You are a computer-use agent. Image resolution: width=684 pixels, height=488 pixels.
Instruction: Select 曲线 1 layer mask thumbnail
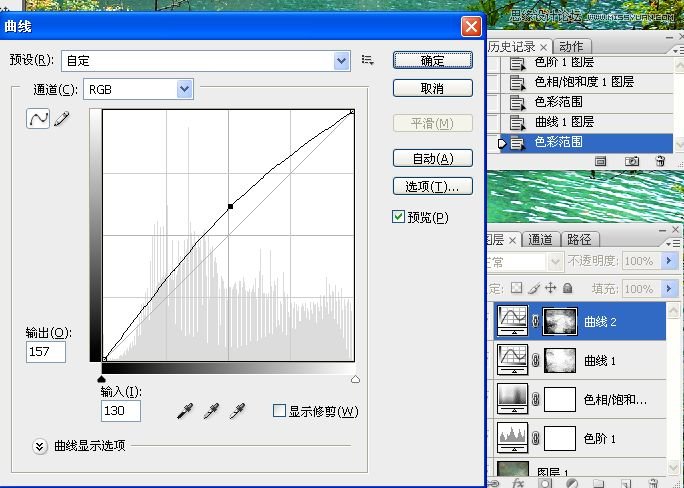tap(560, 360)
